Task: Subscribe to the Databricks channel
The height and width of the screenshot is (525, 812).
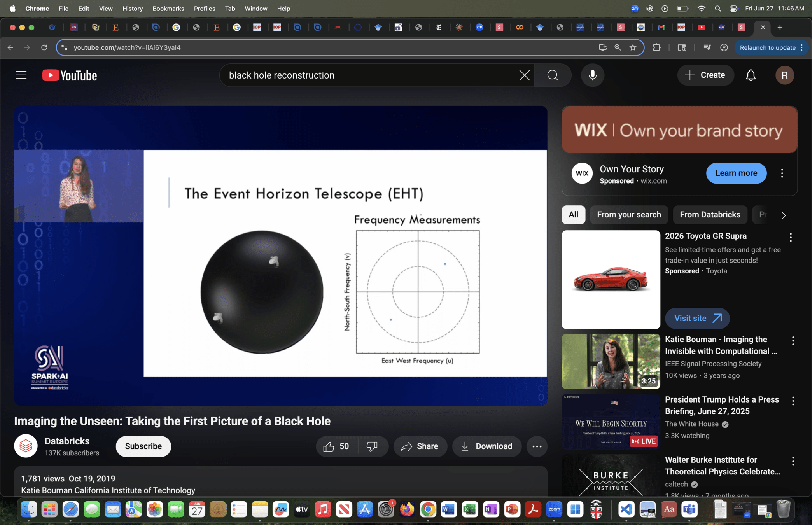Action: coord(143,446)
